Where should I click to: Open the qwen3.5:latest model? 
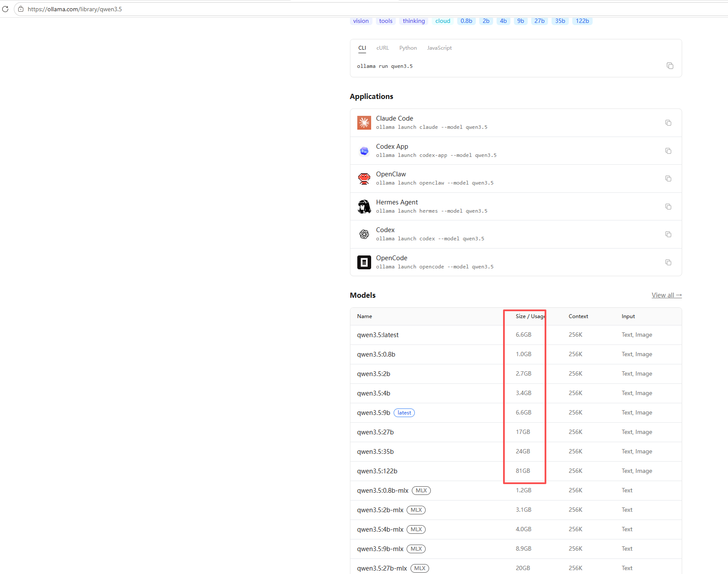click(x=378, y=335)
